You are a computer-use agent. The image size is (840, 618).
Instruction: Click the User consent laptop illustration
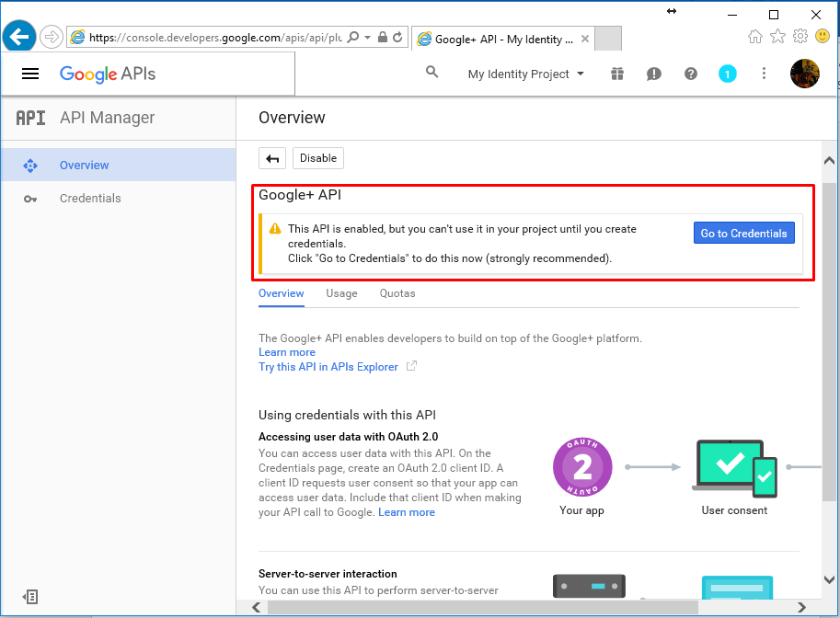tap(734, 469)
